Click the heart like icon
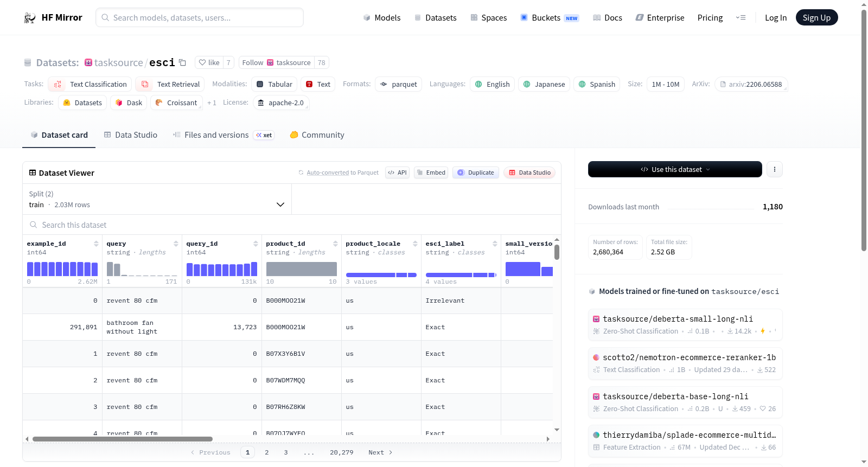 (x=202, y=63)
